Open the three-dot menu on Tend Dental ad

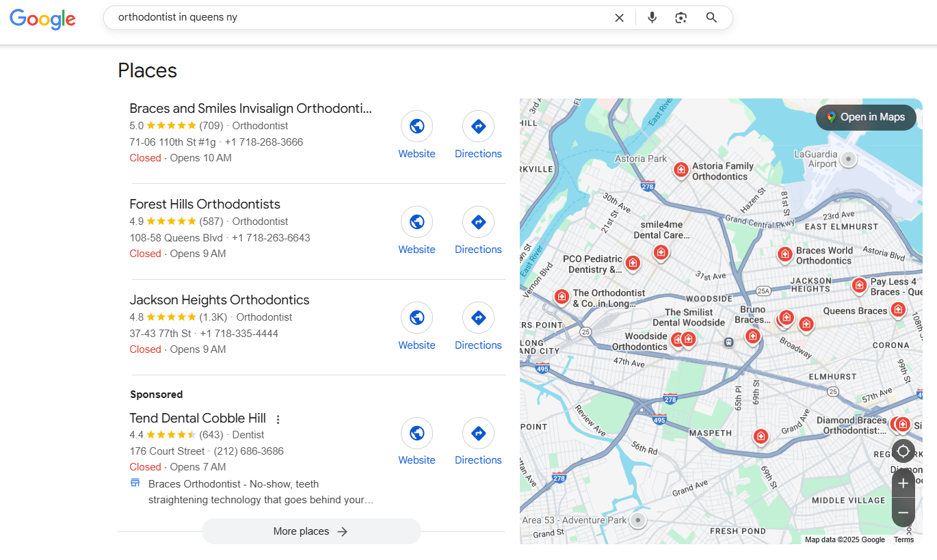pos(278,418)
